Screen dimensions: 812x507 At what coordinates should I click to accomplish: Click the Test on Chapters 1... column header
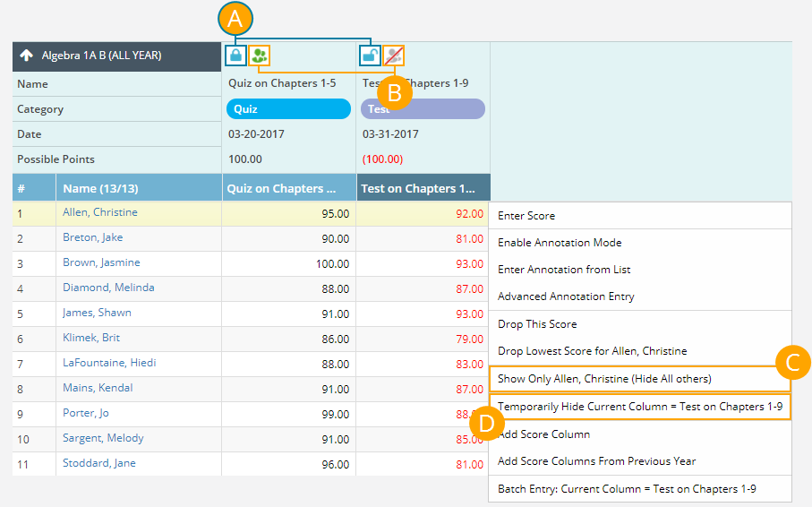click(423, 188)
